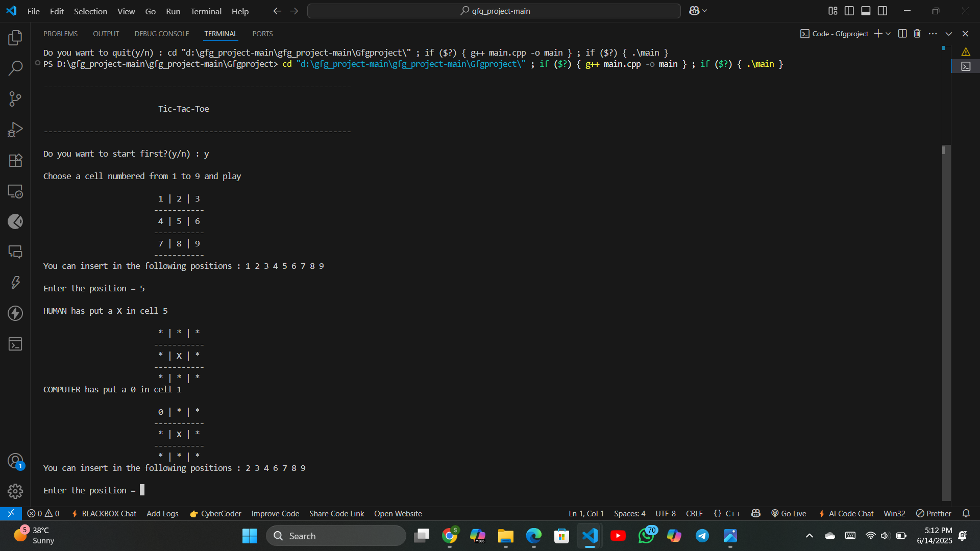Screen dimensions: 980x551
Task: Change encoding UTF-8
Action: tap(665, 513)
